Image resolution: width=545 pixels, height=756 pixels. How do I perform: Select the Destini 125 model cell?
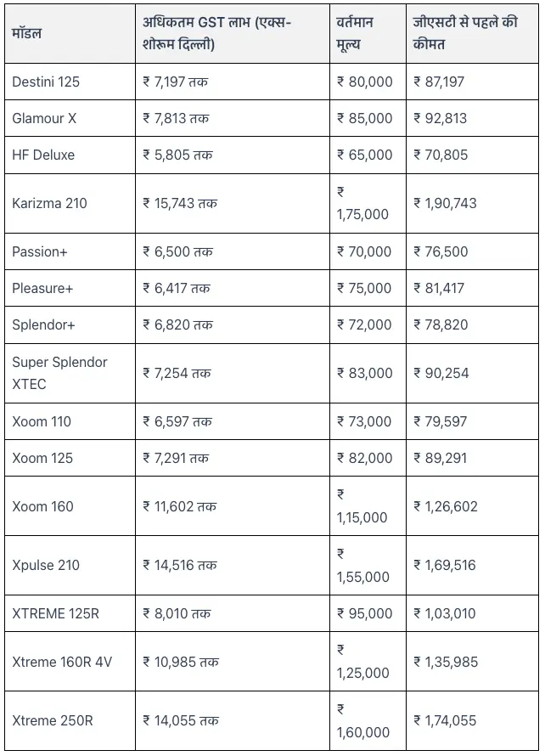pos(46,82)
